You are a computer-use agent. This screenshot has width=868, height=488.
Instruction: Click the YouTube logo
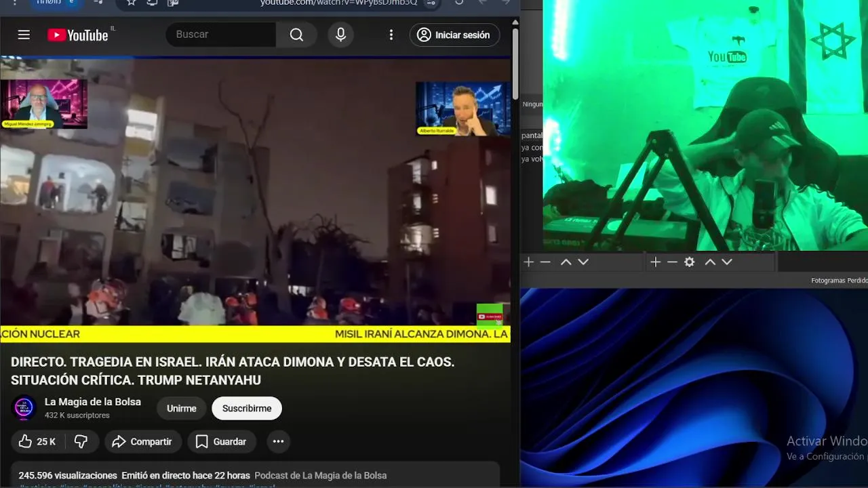tap(77, 35)
